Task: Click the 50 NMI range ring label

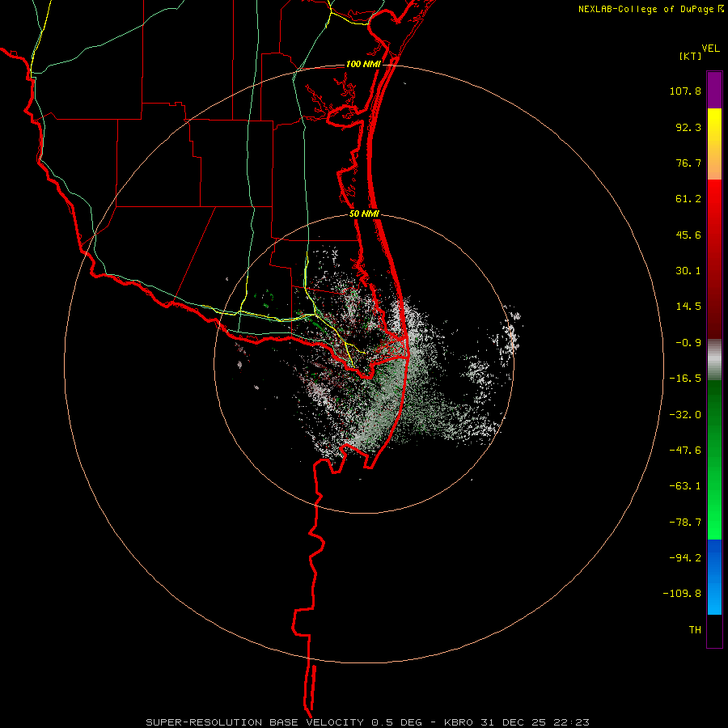Action: click(365, 214)
